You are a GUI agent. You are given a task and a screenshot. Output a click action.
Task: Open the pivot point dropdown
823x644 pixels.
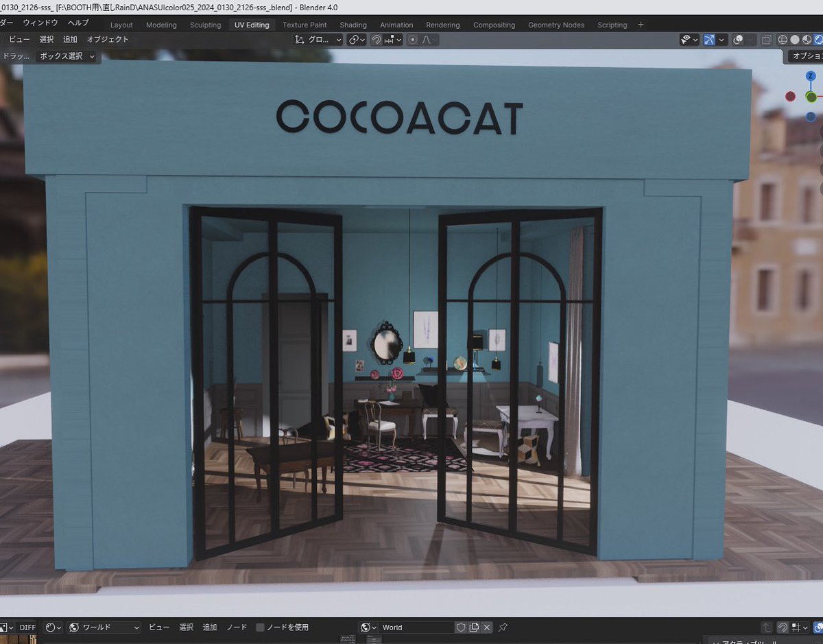coord(357,40)
